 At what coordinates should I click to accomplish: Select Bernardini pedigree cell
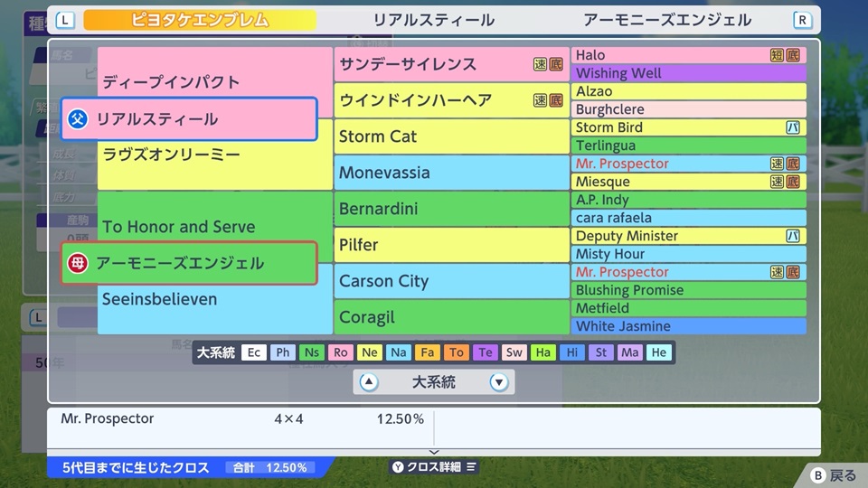[451, 209]
